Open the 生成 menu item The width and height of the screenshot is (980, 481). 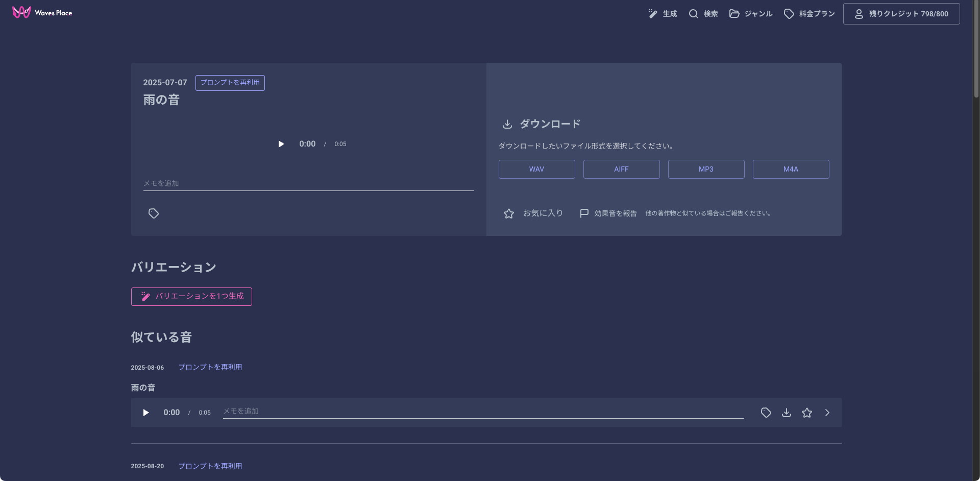pos(663,14)
